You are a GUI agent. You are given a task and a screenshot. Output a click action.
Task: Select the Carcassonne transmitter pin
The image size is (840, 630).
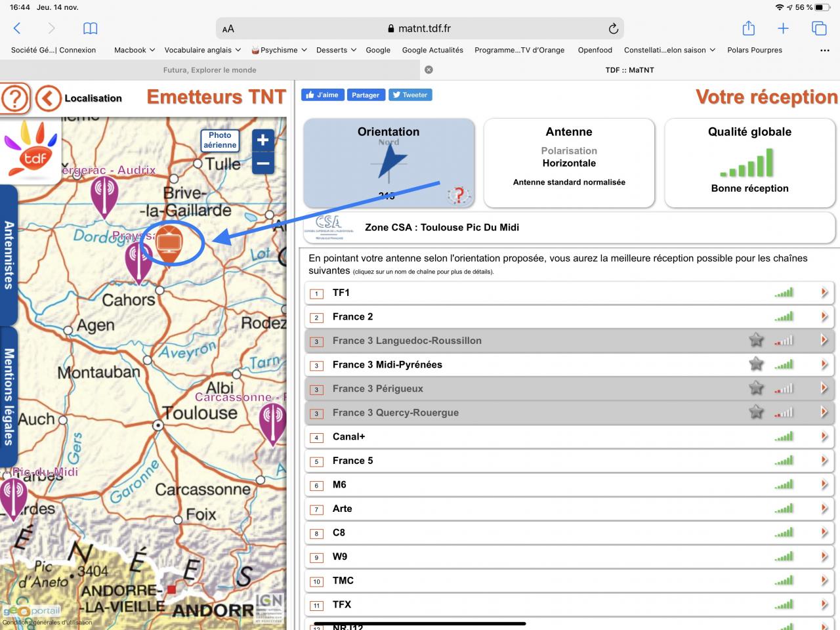point(272,423)
